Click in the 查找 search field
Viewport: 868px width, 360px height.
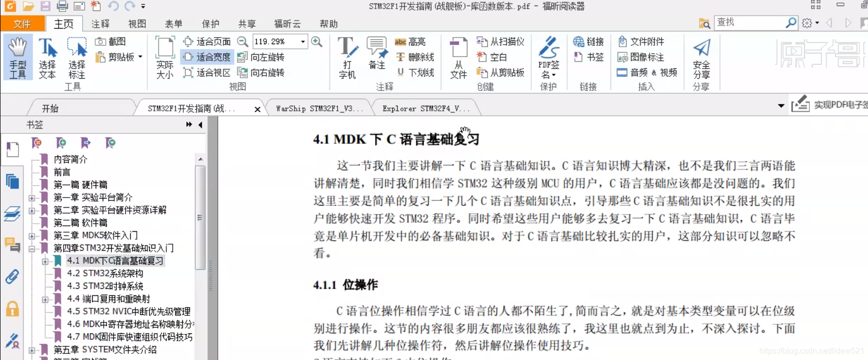(749, 23)
